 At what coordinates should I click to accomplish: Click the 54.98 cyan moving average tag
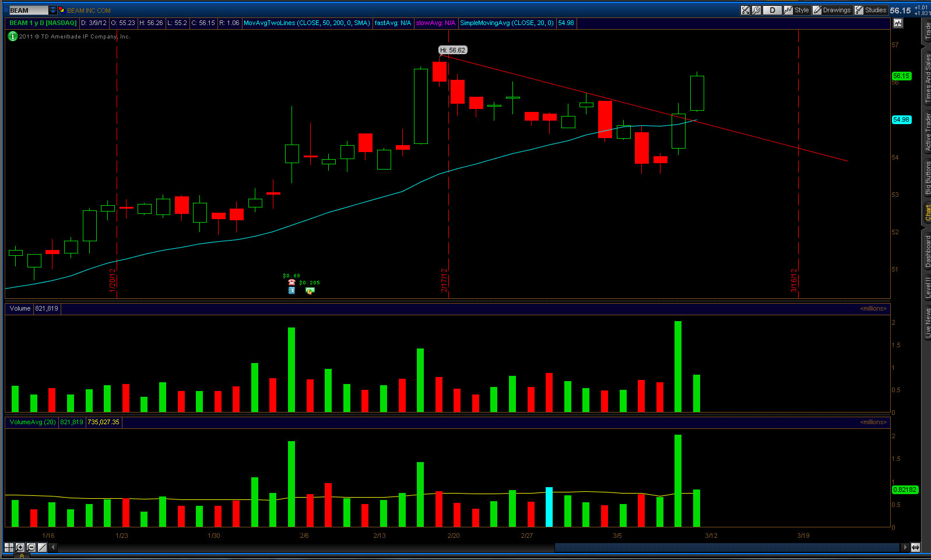[x=901, y=119]
